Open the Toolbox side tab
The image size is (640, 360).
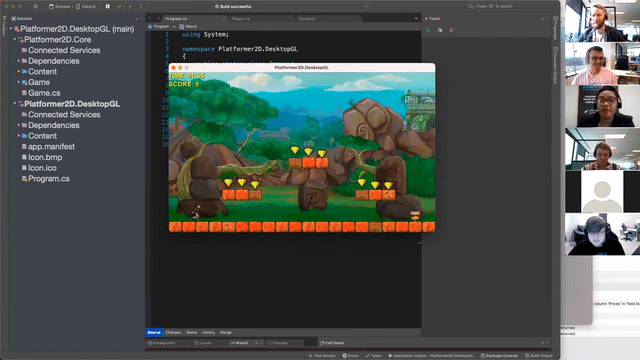coord(4,27)
